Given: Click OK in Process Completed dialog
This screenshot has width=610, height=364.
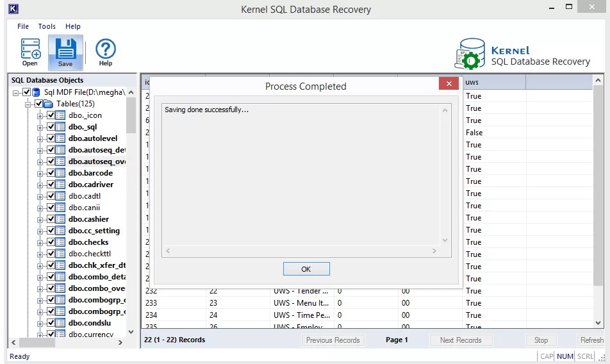Looking at the screenshot, I should 306,269.
